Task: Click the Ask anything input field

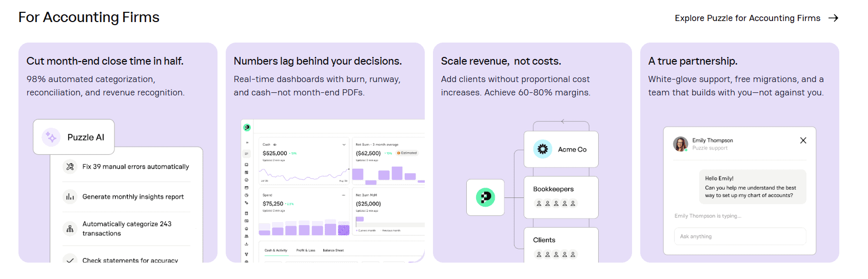Action: pyautogui.click(x=740, y=236)
